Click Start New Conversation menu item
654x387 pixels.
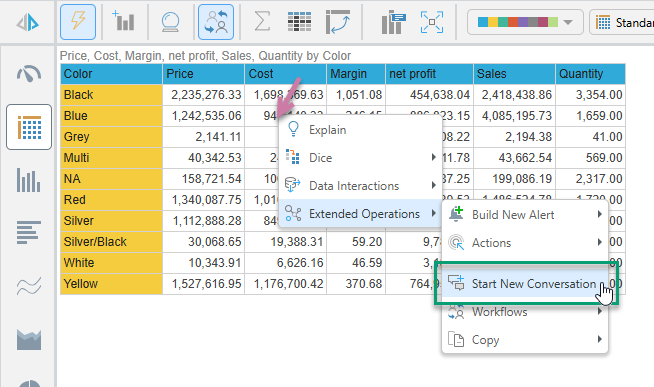525,284
